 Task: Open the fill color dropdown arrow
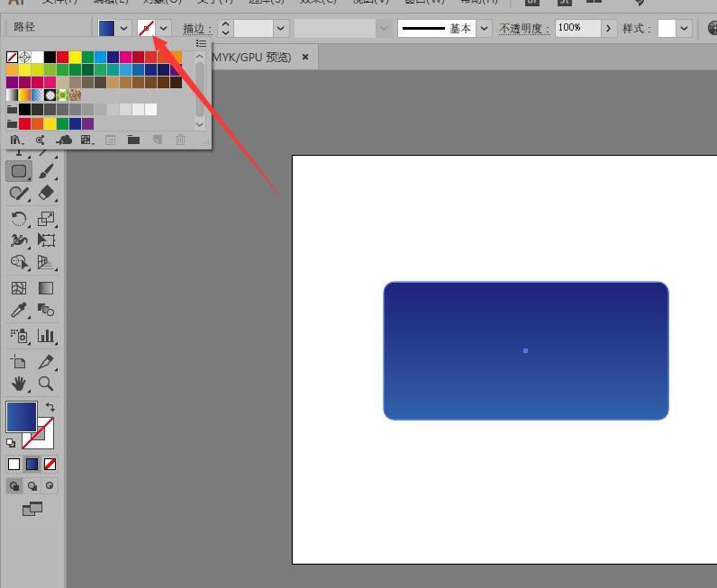pyautogui.click(x=124, y=29)
